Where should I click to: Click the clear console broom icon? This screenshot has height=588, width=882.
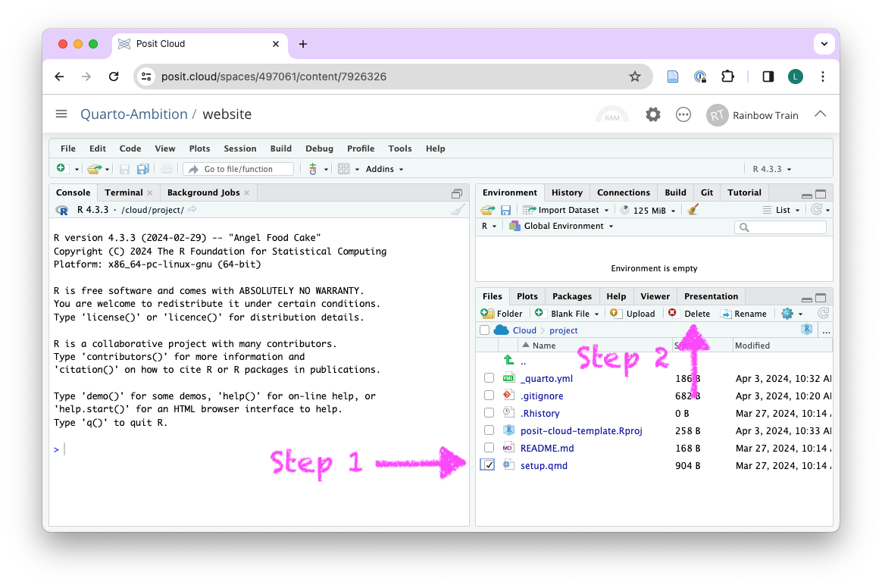tap(458, 210)
